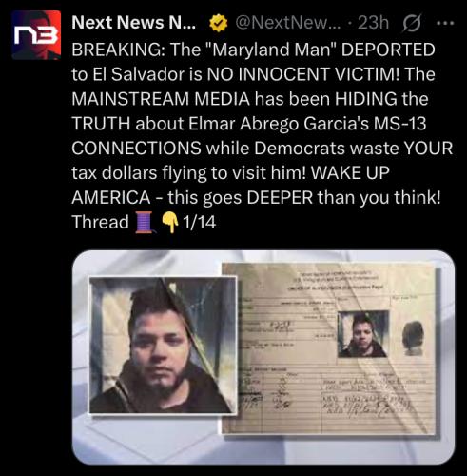467x476 pixels.
Task: Open the Grok slashed-circle icon
Action: [412, 23]
